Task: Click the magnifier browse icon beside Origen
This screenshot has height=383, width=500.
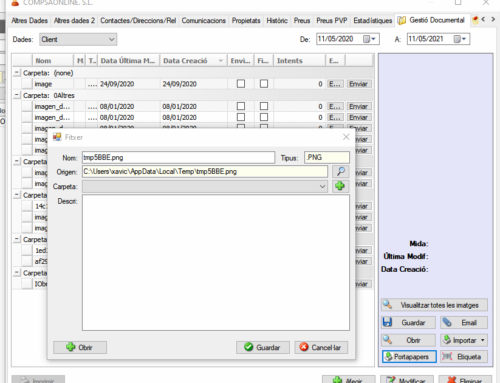Action: (x=341, y=172)
